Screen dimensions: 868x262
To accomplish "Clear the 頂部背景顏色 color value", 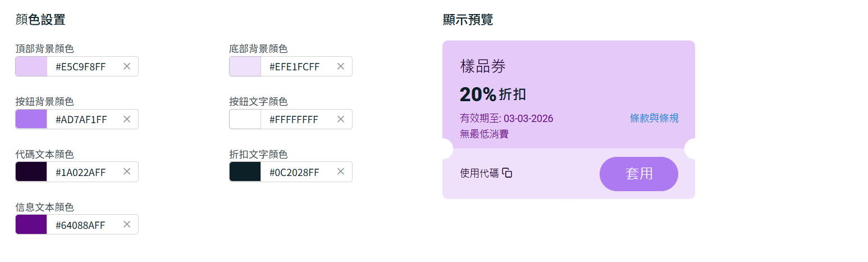I will (127, 66).
